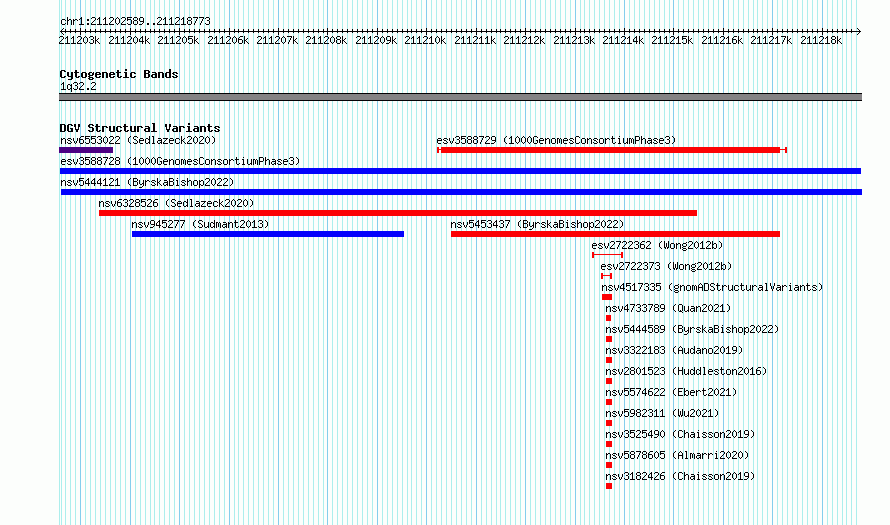Click the red square under nsv5444589

(x=609, y=339)
